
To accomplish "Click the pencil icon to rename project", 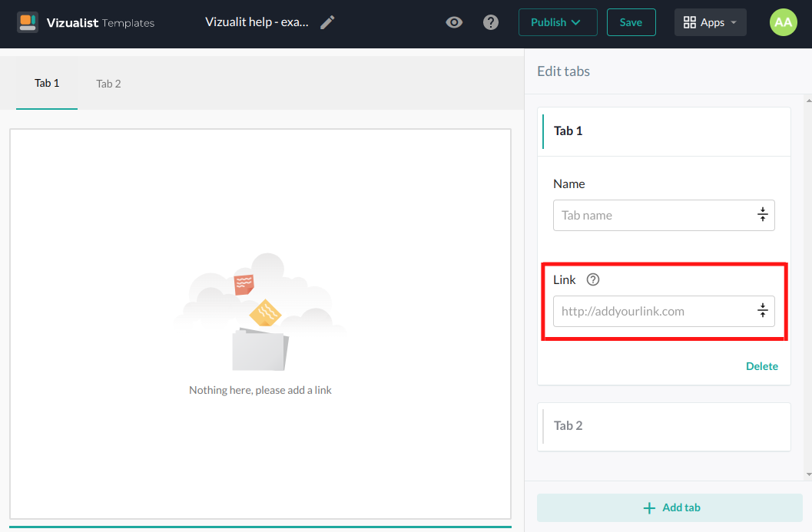I will coord(328,22).
